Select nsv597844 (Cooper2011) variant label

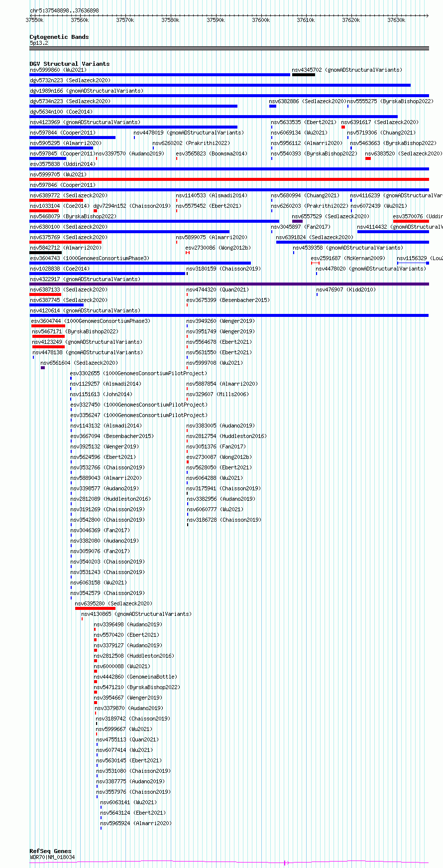(x=63, y=133)
